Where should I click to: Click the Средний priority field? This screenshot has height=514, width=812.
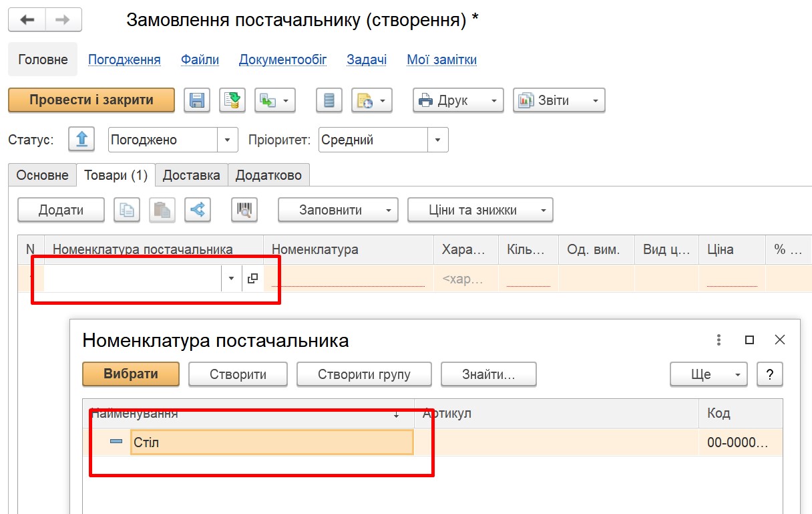click(373, 140)
